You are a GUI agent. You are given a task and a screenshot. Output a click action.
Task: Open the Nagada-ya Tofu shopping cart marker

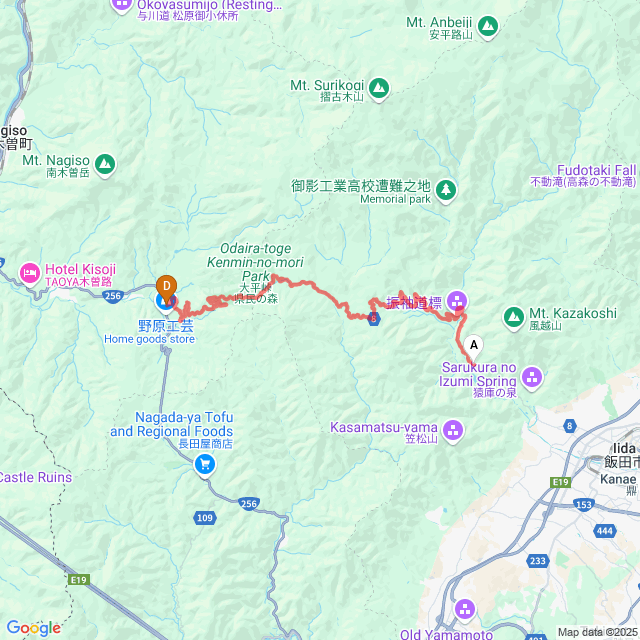coord(205,465)
